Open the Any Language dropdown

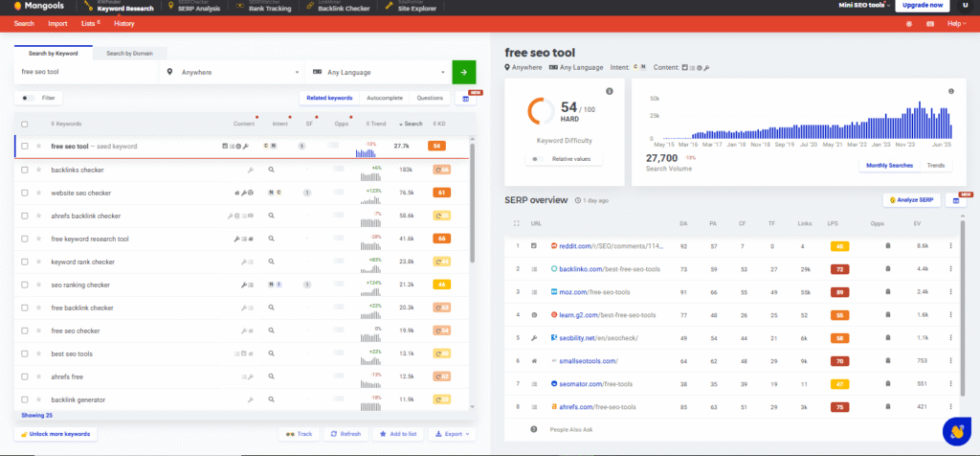pyautogui.click(x=379, y=72)
